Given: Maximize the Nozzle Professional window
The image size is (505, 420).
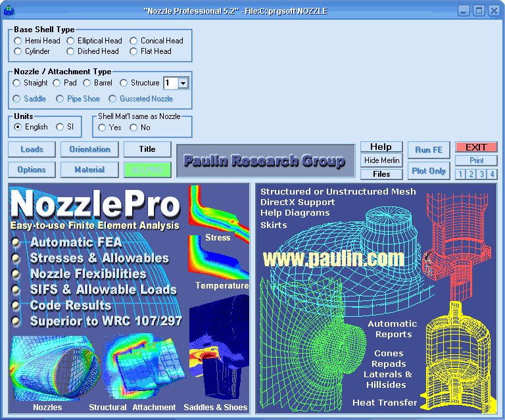Looking at the screenshot, I should 479,11.
